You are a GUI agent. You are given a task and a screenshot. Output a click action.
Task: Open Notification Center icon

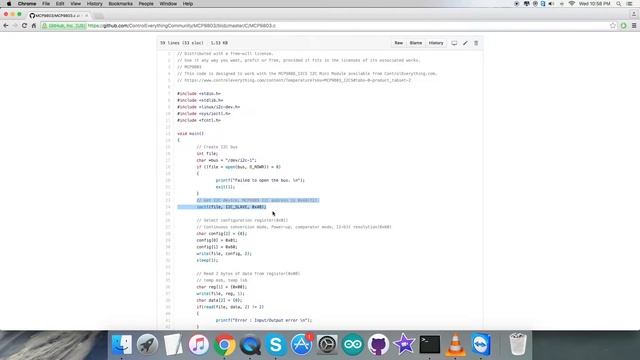coord(629,4)
